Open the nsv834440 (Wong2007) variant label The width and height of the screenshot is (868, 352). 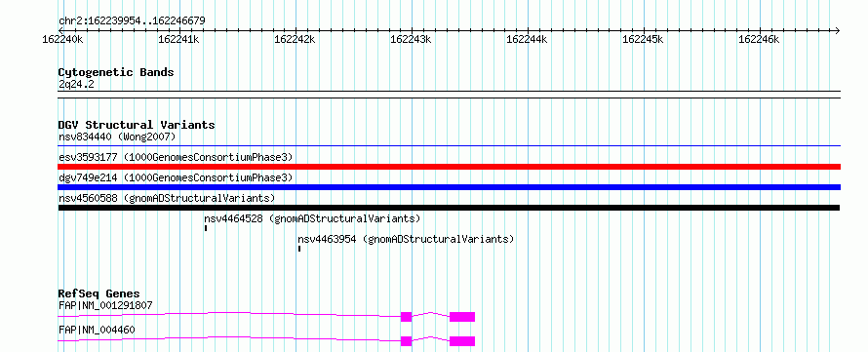click(117, 137)
